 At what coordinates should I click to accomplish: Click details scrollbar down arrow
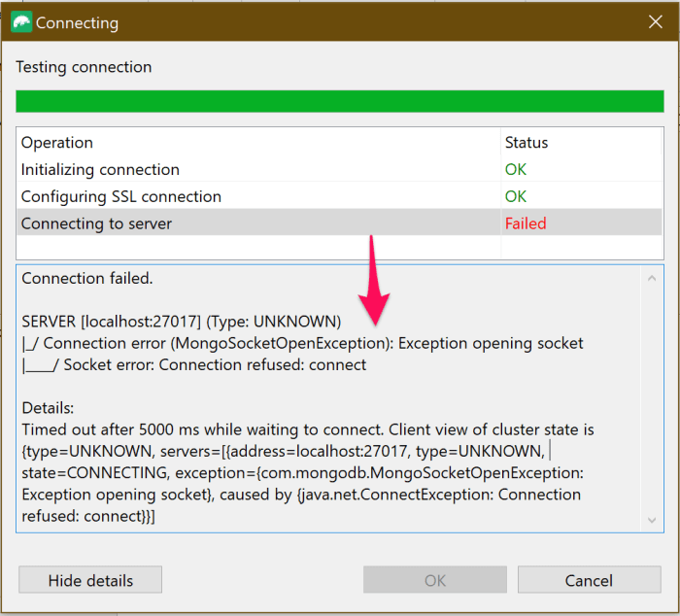point(652,520)
